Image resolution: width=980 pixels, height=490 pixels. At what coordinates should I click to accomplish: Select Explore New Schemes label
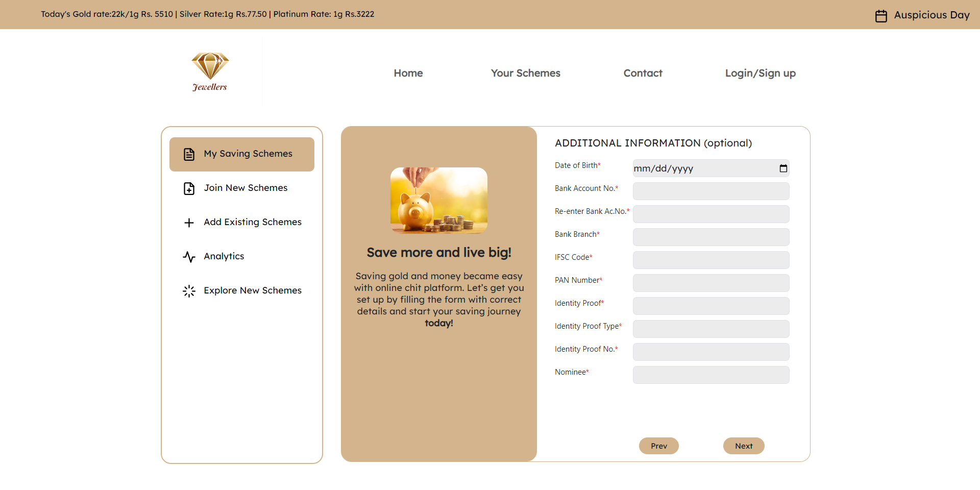(253, 290)
